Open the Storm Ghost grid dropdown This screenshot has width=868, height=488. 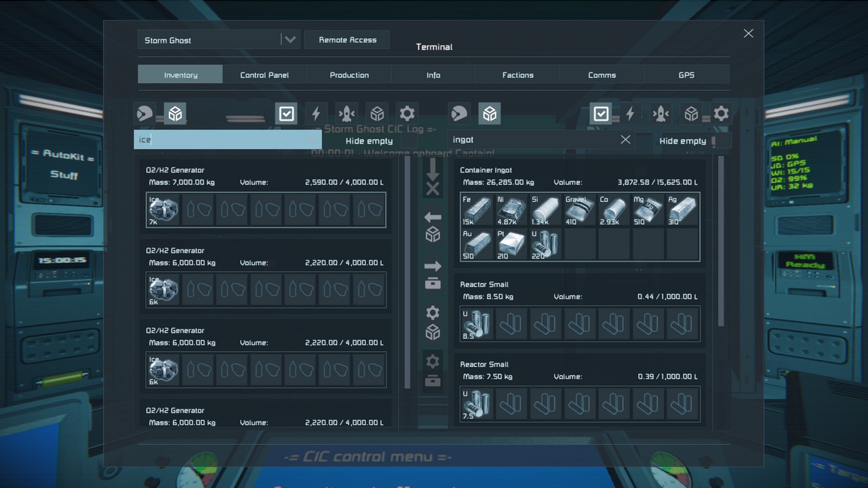(x=218, y=40)
